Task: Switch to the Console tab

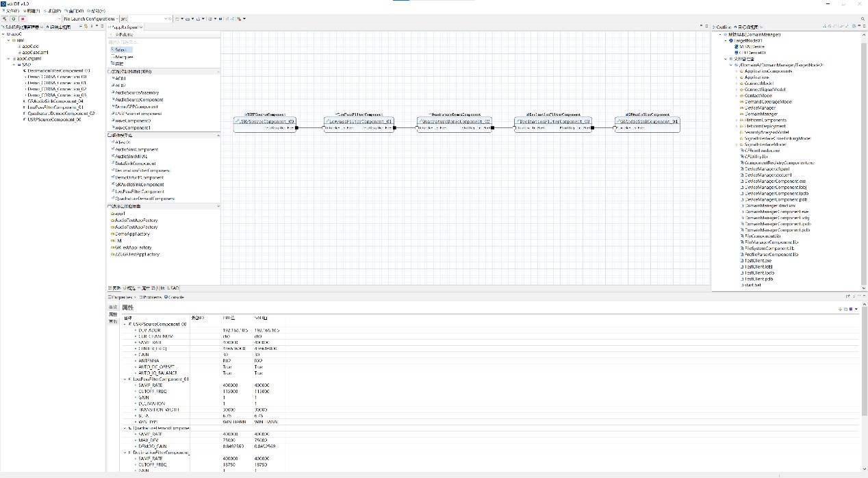Action: tap(174, 297)
